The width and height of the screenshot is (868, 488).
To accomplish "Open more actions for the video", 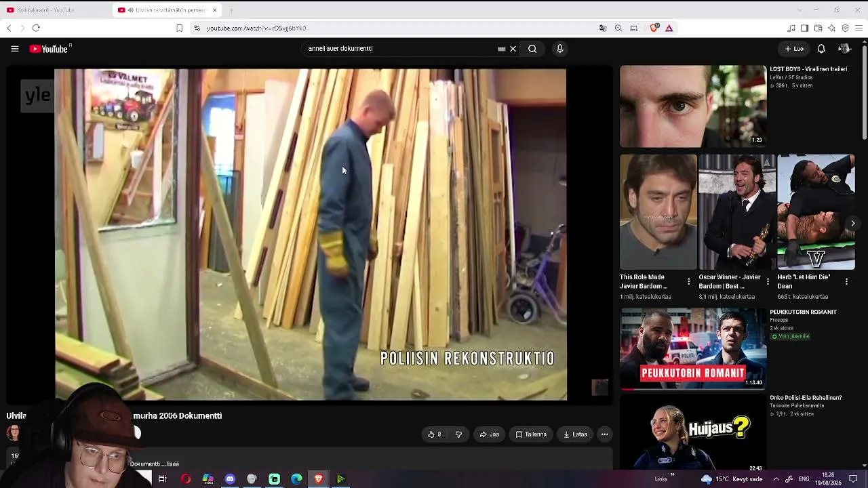I will [x=604, y=434].
